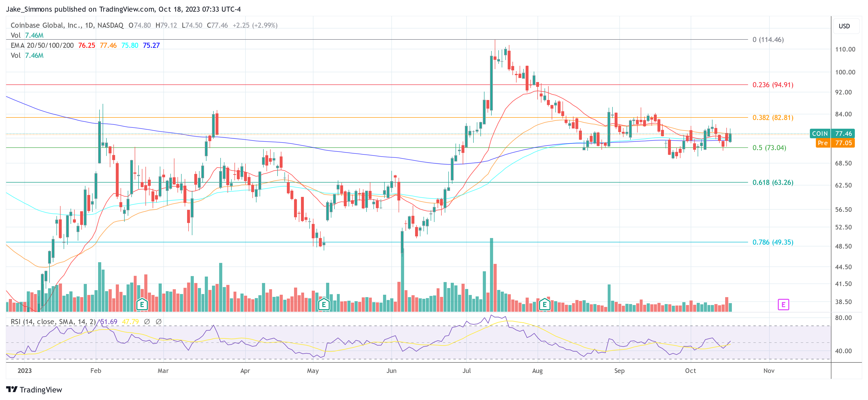Click the purple upcoming earnings marker near November
Viewport: 868px width, 400px height.
[783, 305]
